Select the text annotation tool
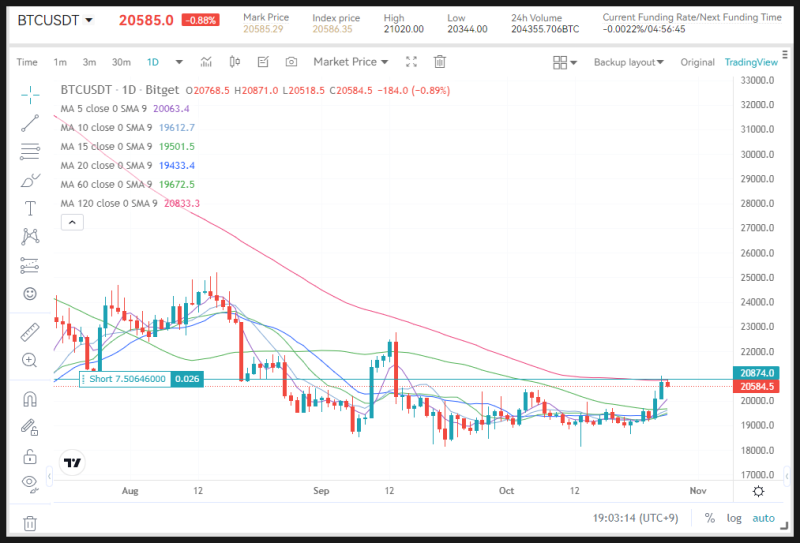The width and height of the screenshot is (800, 543). [30, 208]
